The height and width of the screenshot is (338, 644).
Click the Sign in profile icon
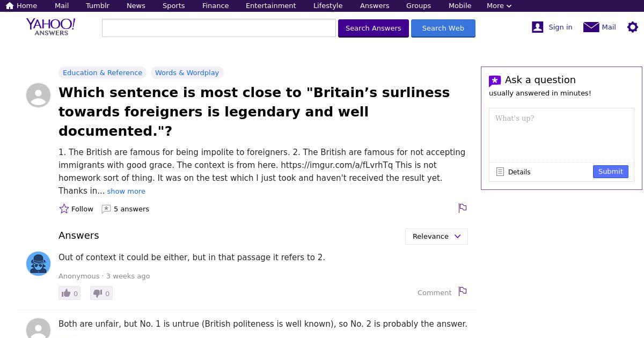537,27
